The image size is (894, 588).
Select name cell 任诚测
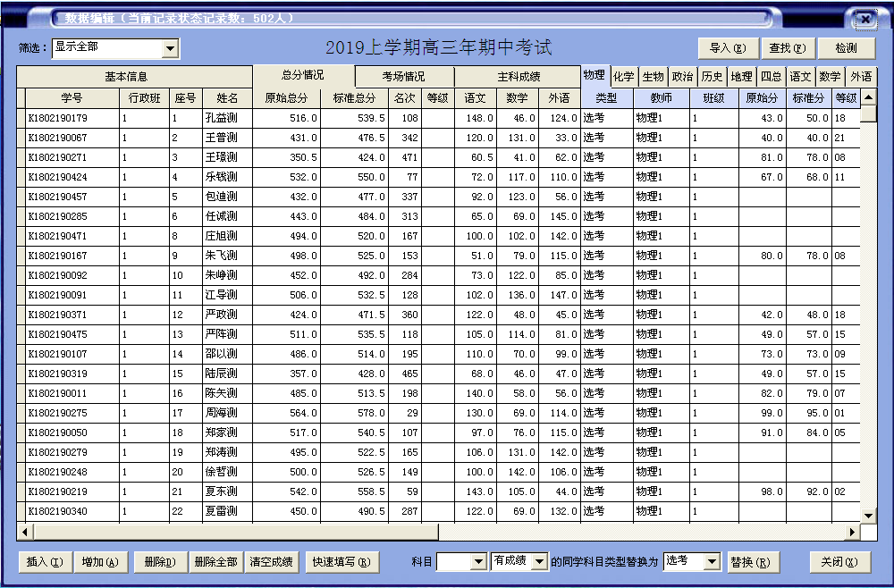227,216
